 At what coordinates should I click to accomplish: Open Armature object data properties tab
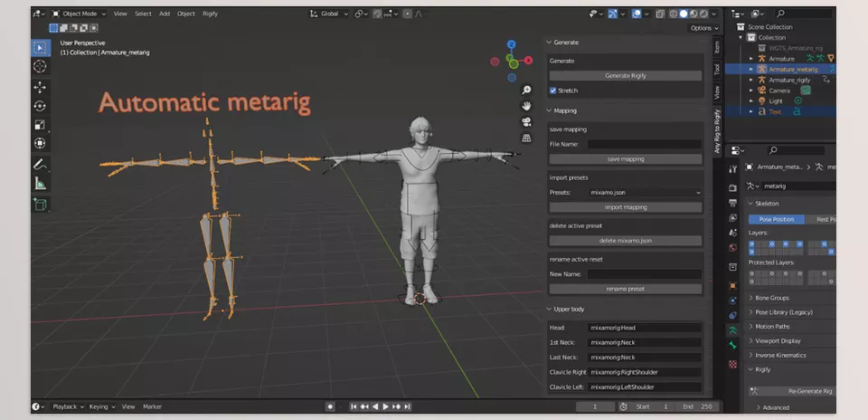coord(733,330)
